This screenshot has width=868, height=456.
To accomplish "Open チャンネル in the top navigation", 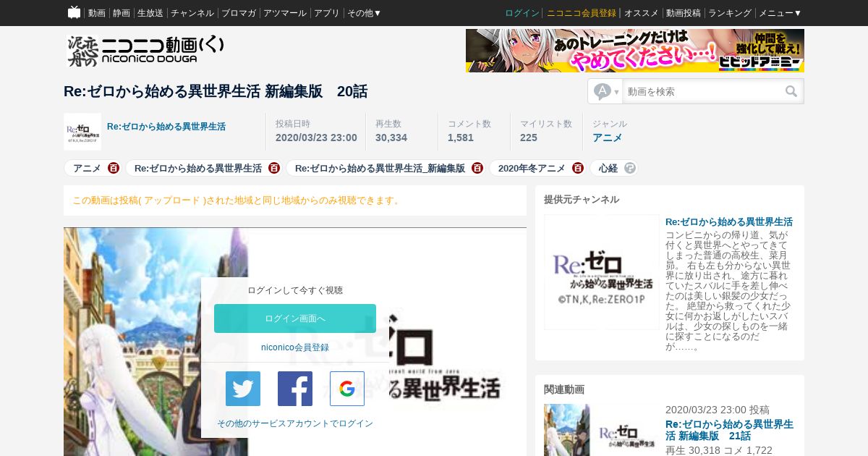I will coord(192,13).
